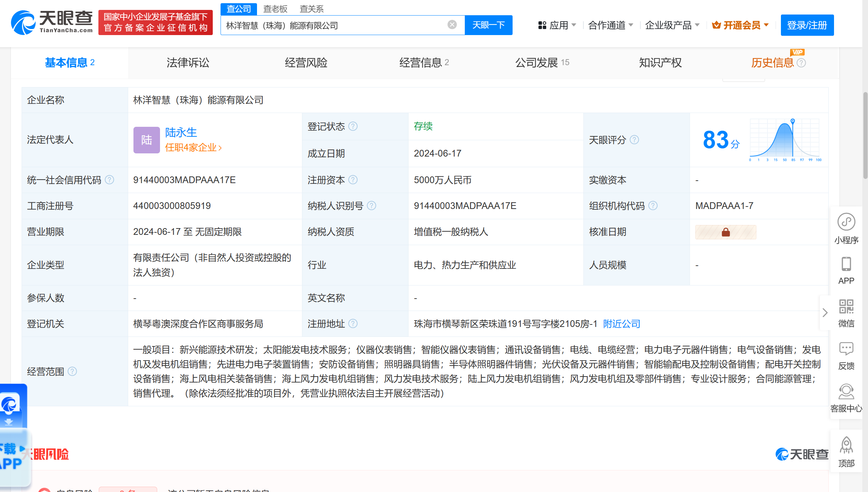This screenshot has height=492, width=868.
Task: Open 任职4家企业 link
Action: [x=193, y=147]
